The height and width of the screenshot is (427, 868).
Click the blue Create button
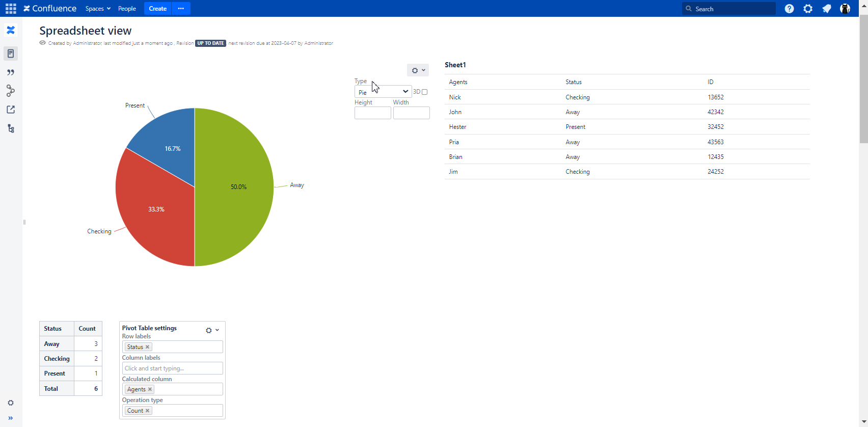pyautogui.click(x=157, y=9)
